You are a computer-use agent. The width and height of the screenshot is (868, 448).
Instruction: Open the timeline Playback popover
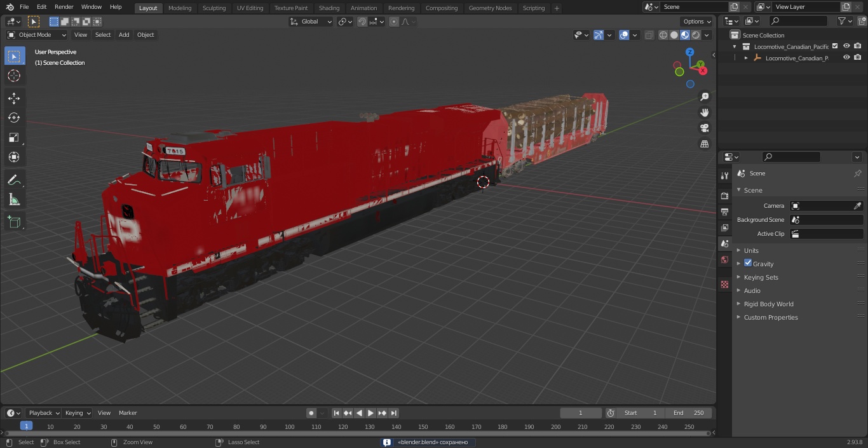tap(43, 413)
